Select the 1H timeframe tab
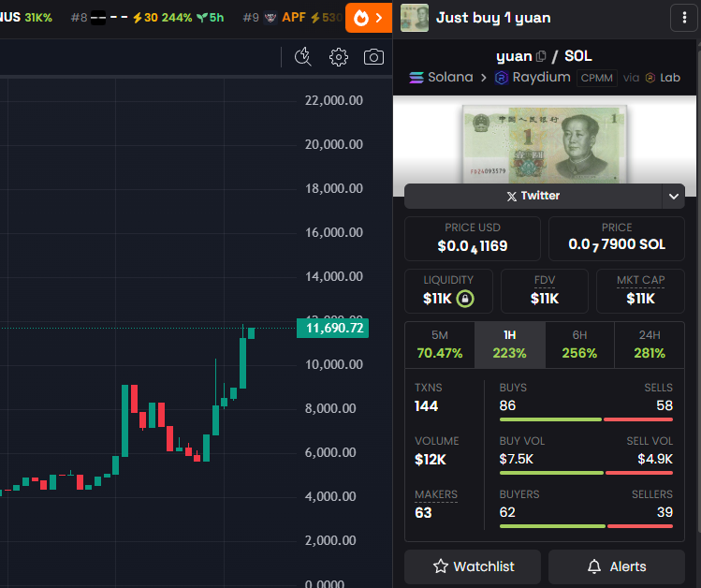The height and width of the screenshot is (588, 701). pos(510,345)
